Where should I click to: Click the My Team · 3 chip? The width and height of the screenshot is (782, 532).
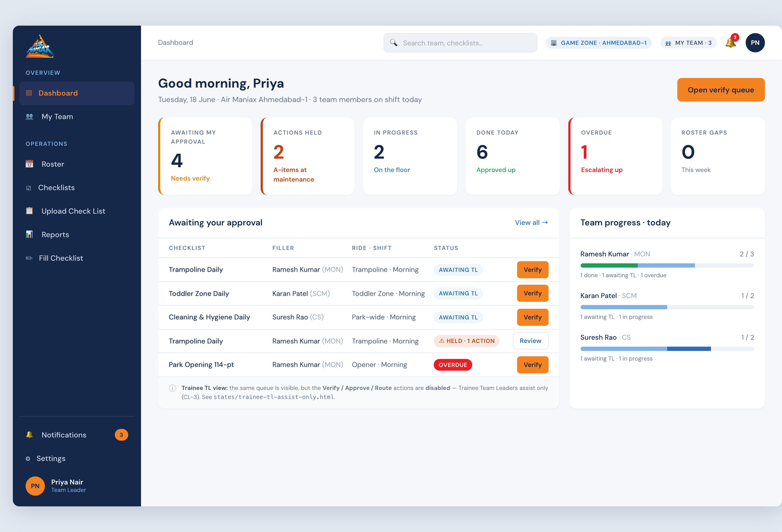click(688, 43)
